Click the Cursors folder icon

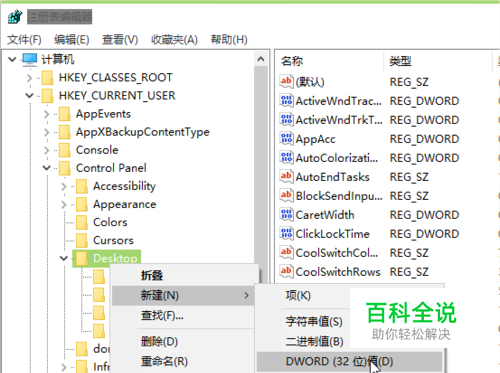(82, 240)
